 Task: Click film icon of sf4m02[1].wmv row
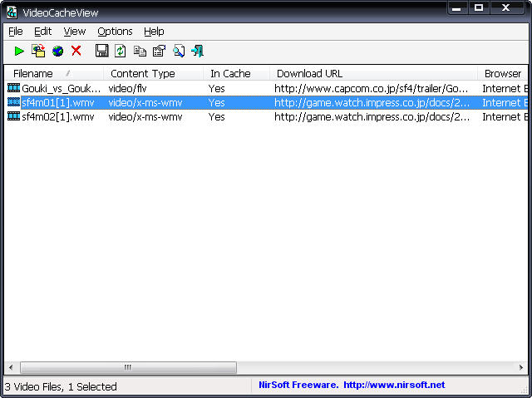13,116
